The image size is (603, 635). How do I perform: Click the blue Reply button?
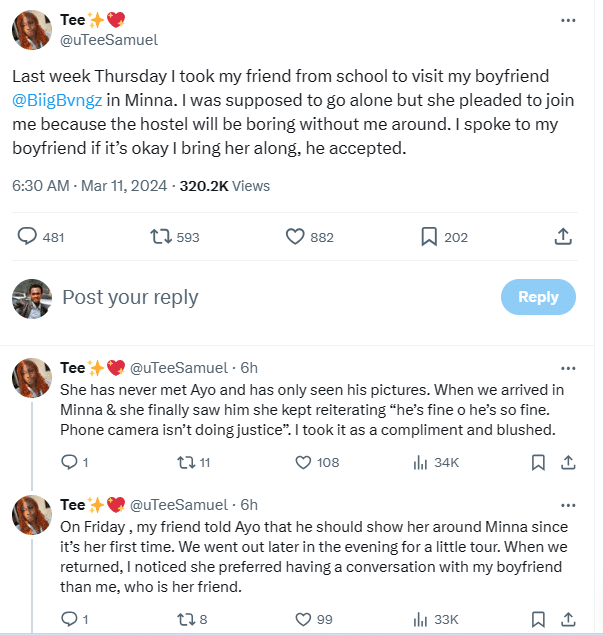[x=538, y=297]
